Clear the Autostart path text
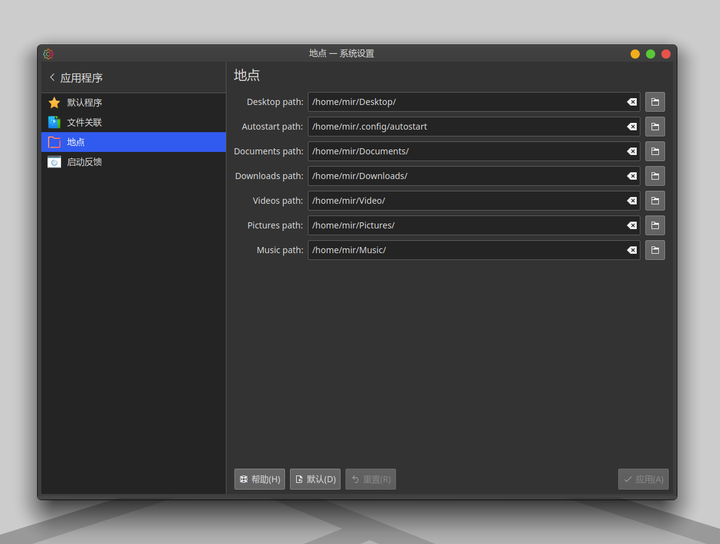 coord(632,127)
